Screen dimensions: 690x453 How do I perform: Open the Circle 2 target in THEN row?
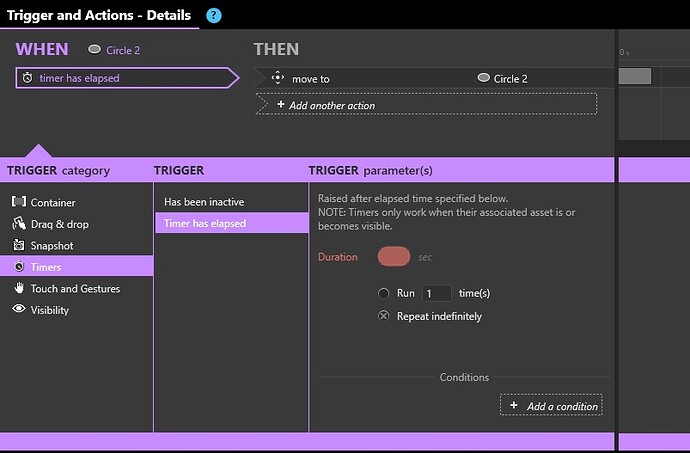coord(510,78)
